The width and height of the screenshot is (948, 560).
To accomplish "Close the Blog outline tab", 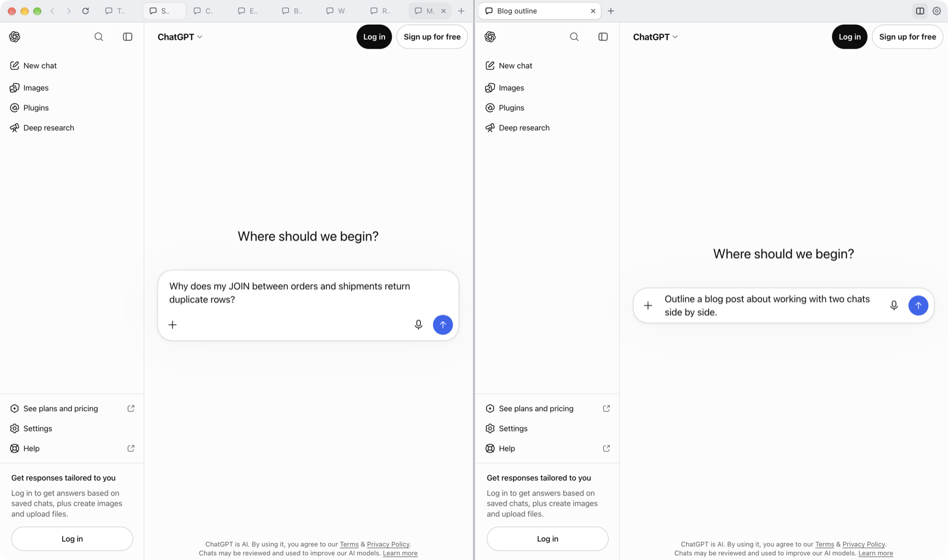I will [592, 11].
